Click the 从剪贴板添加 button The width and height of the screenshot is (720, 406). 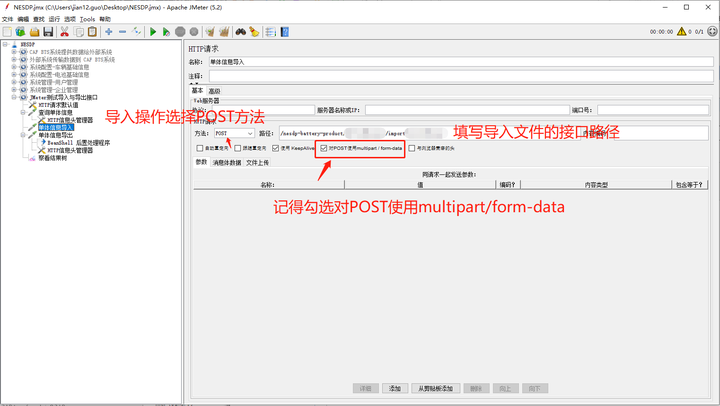coord(435,389)
